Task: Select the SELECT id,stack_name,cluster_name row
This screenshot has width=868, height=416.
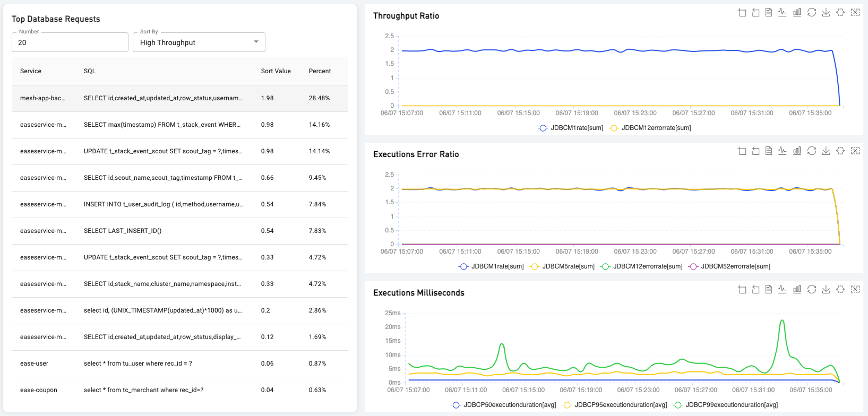Action: (x=180, y=284)
